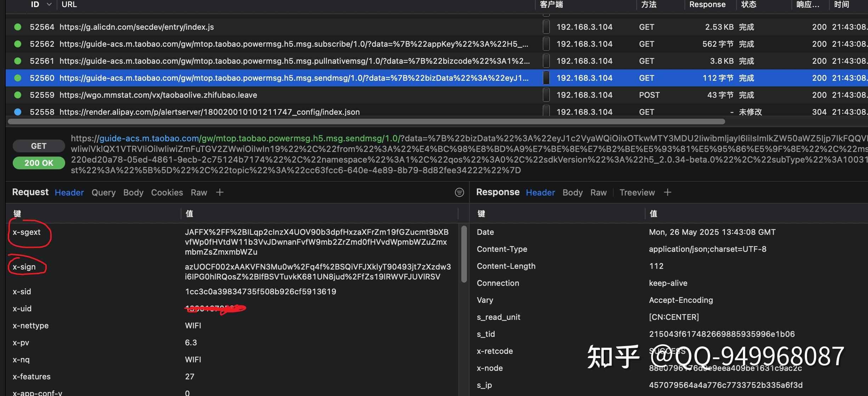Click the 200 OK status badge
This screenshot has height=396, width=868.
pyautogui.click(x=39, y=163)
